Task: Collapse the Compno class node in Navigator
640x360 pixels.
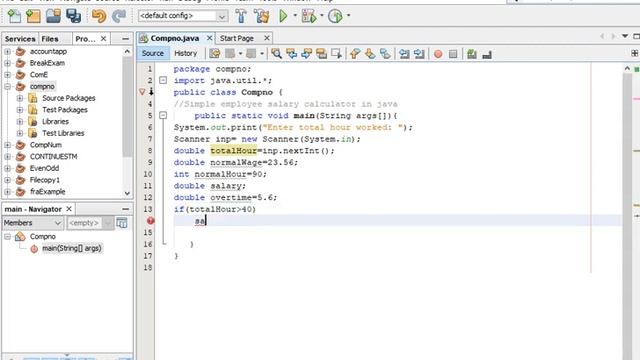Action: (x=7, y=237)
